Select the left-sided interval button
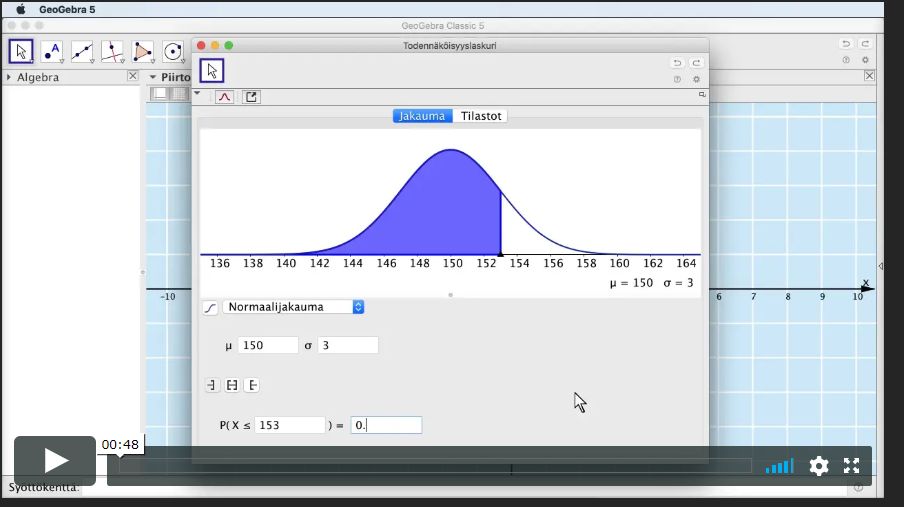904x507 pixels. click(x=212, y=385)
